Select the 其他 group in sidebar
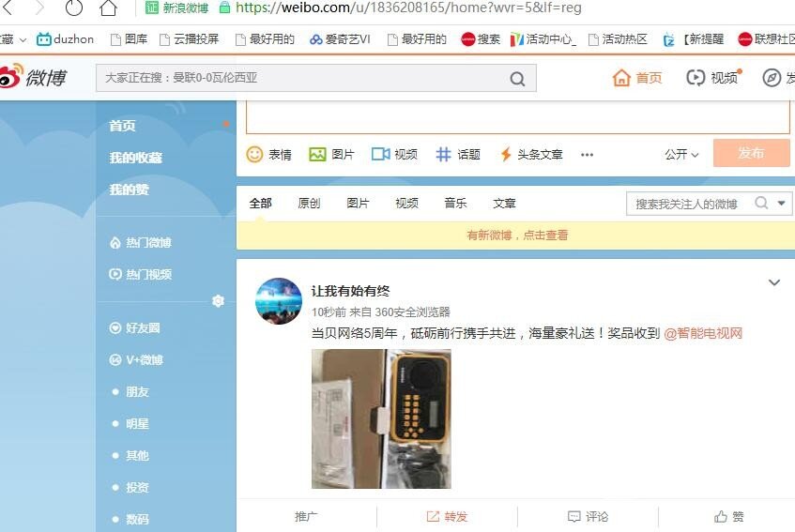 click(137, 455)
